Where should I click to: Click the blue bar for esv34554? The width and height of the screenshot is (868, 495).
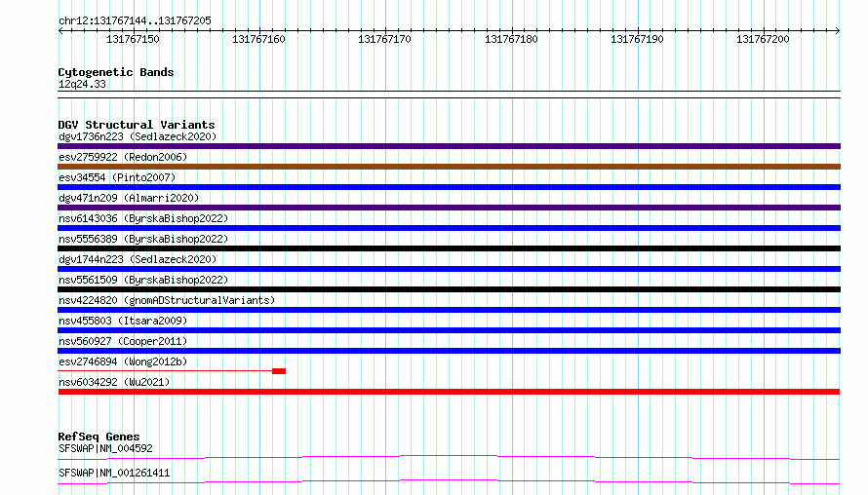click(x=449, y=187)
